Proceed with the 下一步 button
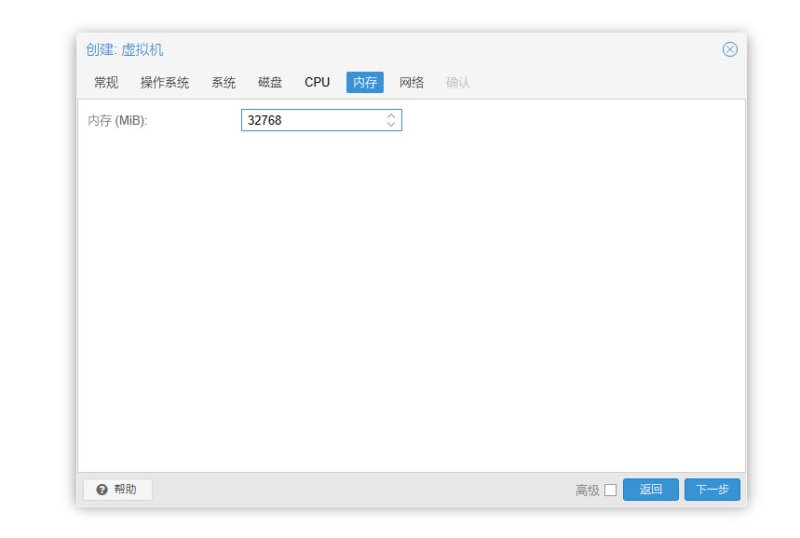This screenshot has height=538, width=800. click(x=712, y=490)
